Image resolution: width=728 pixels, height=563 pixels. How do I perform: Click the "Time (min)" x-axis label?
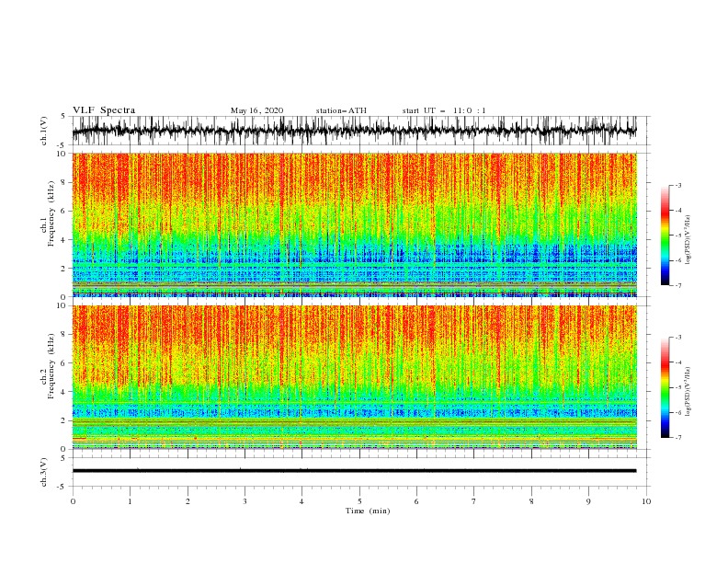(368, 511)
